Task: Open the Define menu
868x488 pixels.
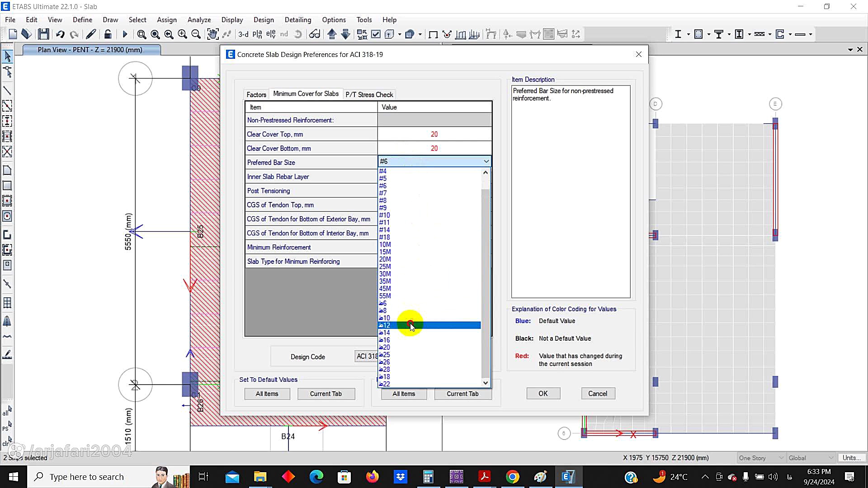Action: (82, 20)
